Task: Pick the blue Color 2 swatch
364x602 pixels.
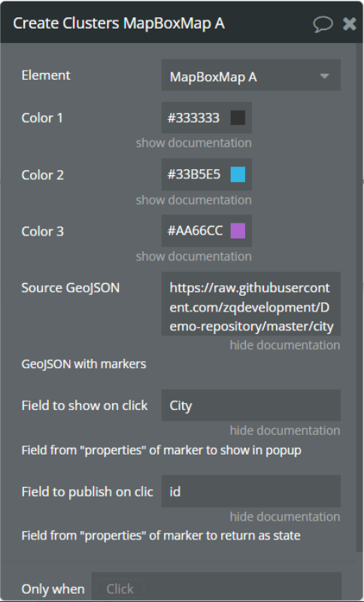Action: [x=238, y=175]
